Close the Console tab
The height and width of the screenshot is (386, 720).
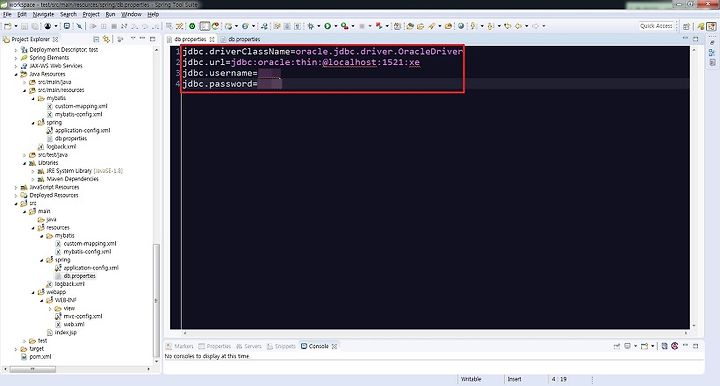tap(334, 346)
